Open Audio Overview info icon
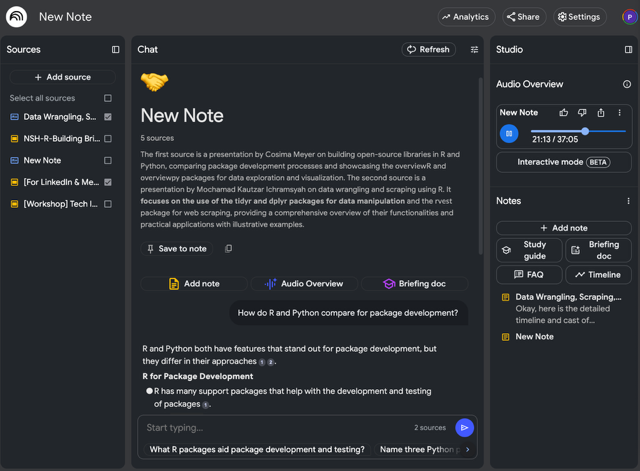The width and height of the screenshot is (640, 471). [x=627, y=84]
